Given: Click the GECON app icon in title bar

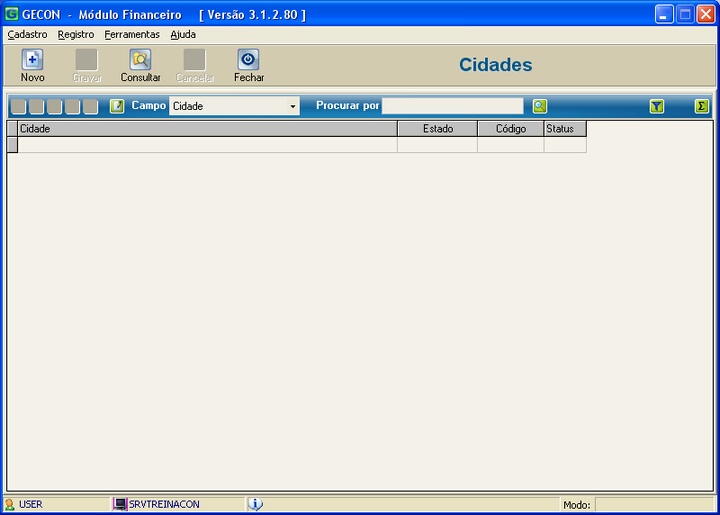Looking at the screenshot, I should pyautogui.click(x=11, y=14).
